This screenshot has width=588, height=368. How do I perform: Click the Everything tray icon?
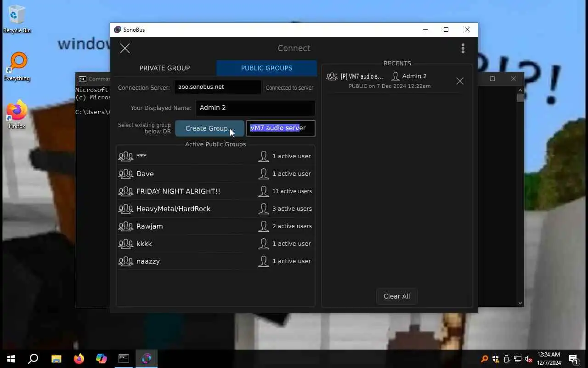(x=485, y=359)
